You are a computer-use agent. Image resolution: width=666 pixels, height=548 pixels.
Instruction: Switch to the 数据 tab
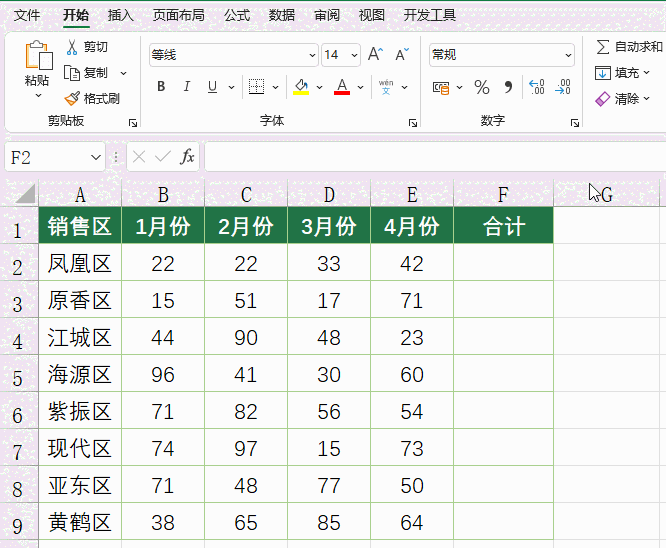tap(282, 15)
